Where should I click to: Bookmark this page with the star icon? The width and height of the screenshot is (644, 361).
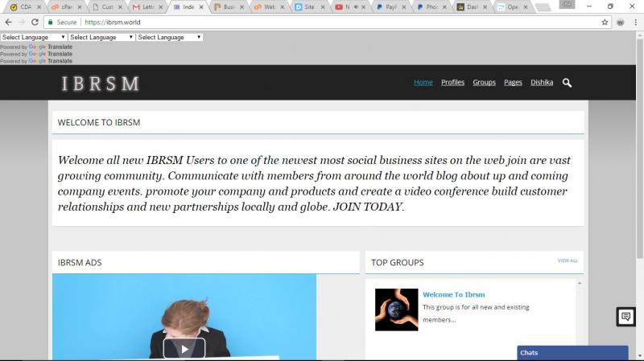coord(605,23)
